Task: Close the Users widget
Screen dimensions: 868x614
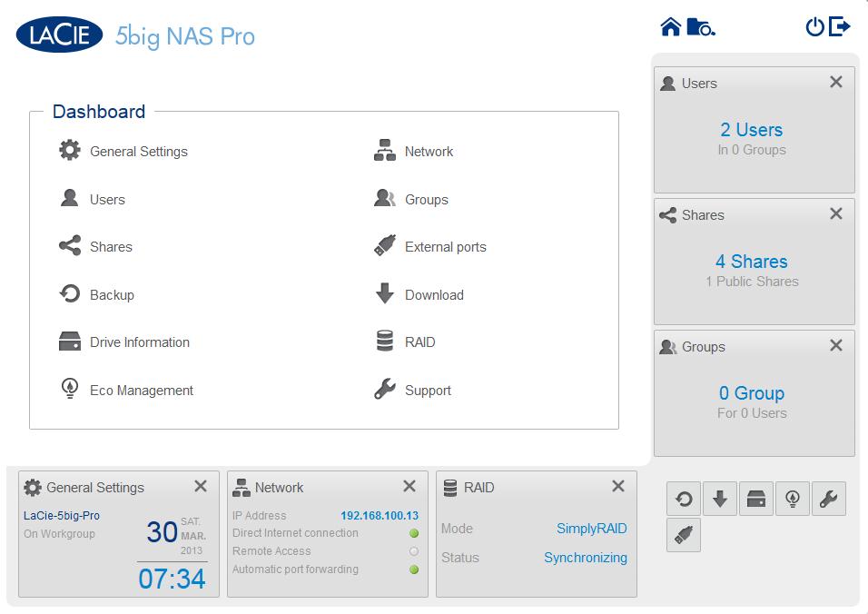Action: [x=836, y=82]
